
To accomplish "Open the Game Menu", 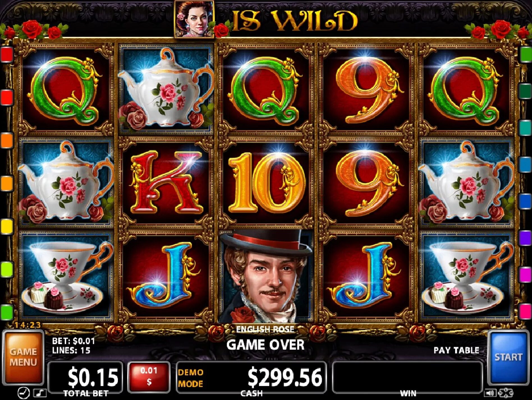I will coord(23,357).
